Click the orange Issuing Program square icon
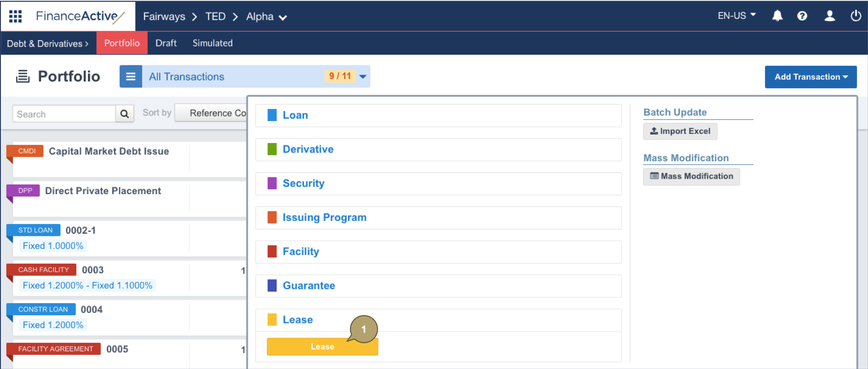The width and height of the screenshot is (868, 369). tap(272, 217)
